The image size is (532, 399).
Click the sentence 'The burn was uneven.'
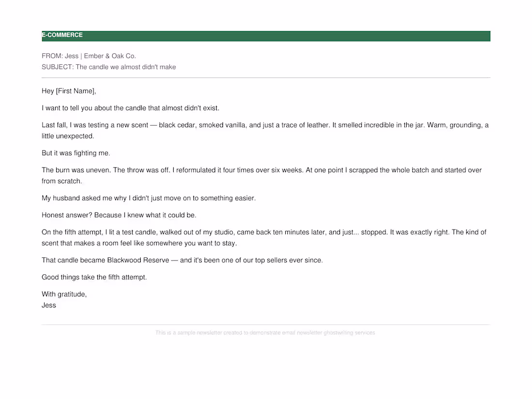point(76,170)
